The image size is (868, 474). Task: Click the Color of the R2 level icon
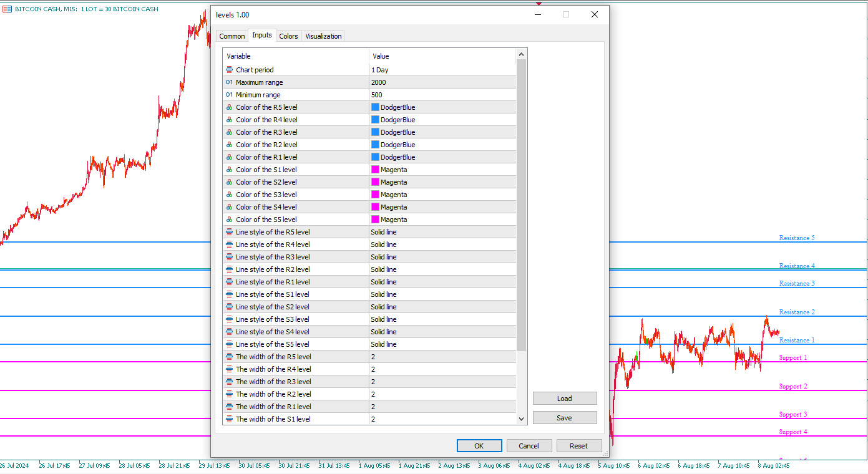[229, 145]
